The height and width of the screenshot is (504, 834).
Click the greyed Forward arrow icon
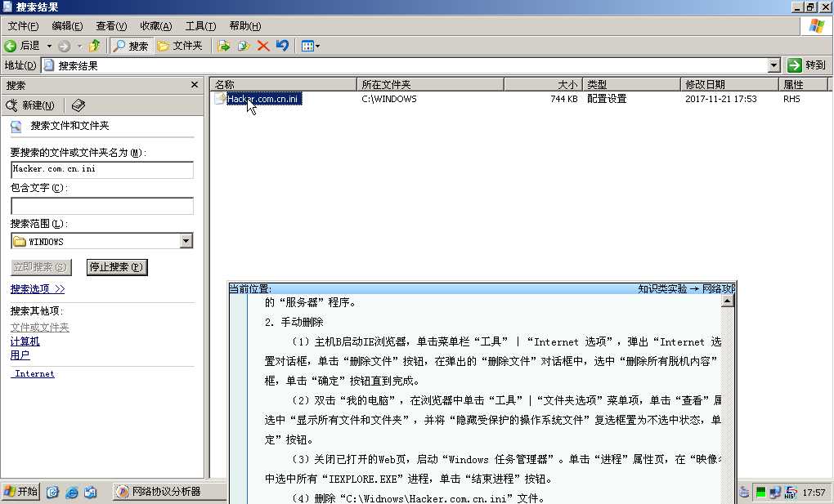click(x=65, y=47)
